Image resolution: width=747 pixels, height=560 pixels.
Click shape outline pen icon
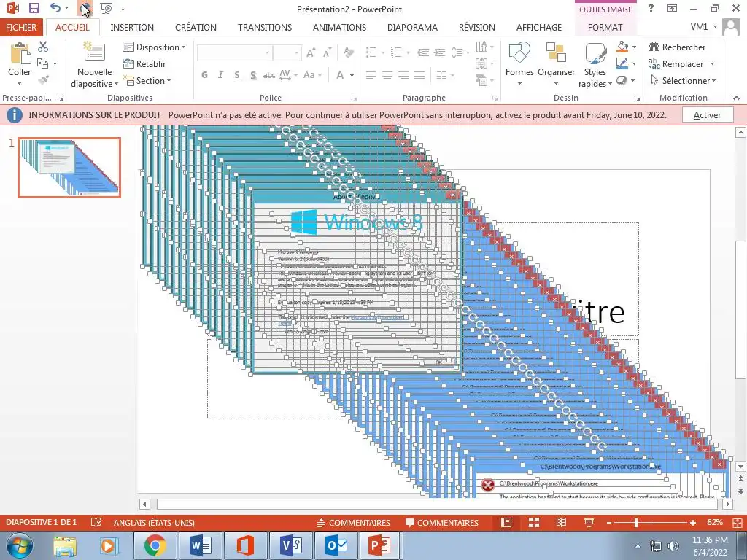click(622, 63)
